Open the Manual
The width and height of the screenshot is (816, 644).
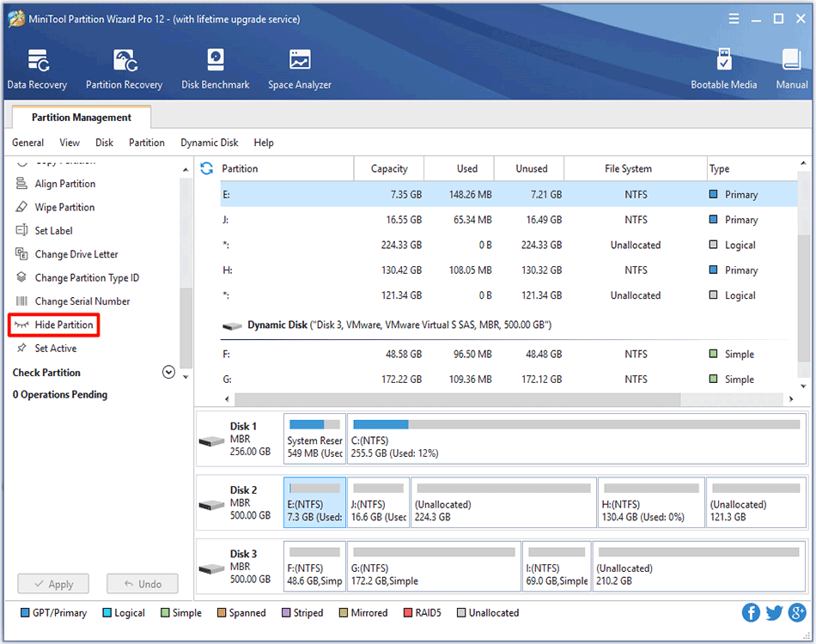point(790,68)
